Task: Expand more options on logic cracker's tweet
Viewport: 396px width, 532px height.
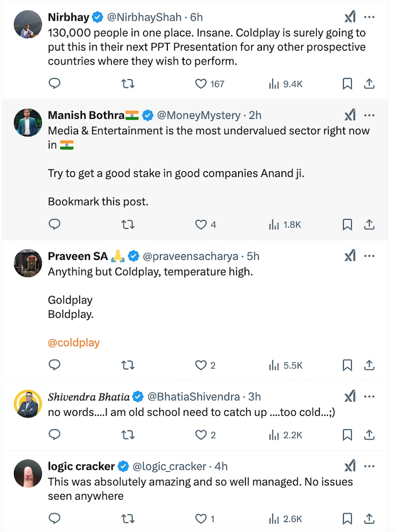Action: (370, 466)
